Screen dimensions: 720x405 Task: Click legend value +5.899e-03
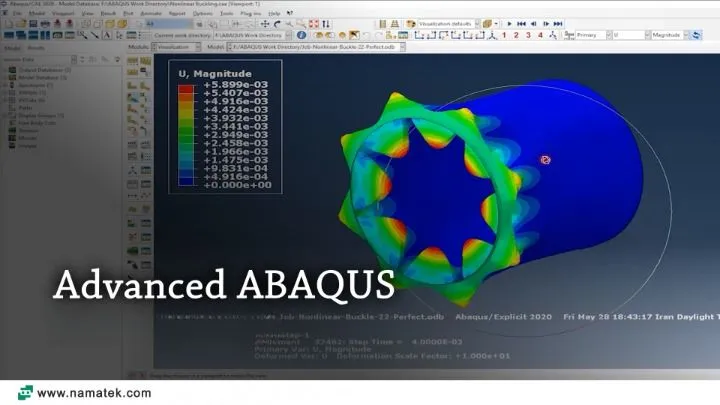point(236,84)
